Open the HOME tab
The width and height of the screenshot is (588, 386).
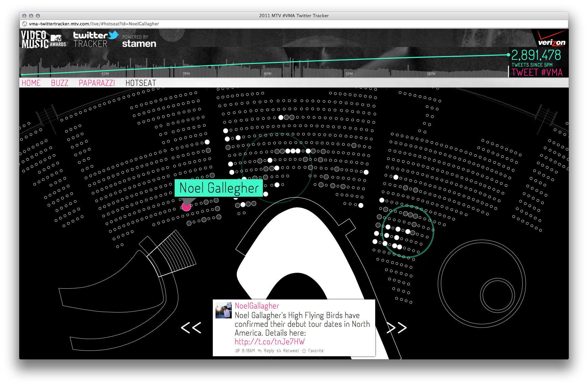click(x=31, y=83)
